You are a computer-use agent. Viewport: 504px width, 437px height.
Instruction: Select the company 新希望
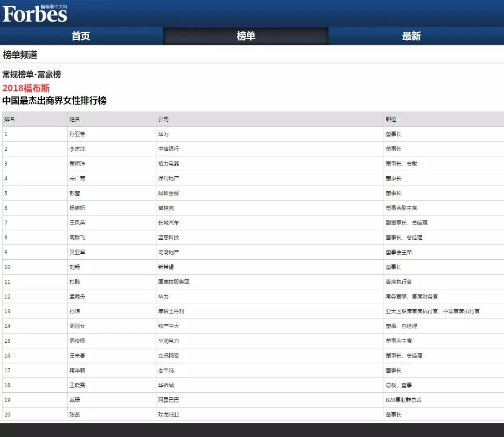point(166,267)
